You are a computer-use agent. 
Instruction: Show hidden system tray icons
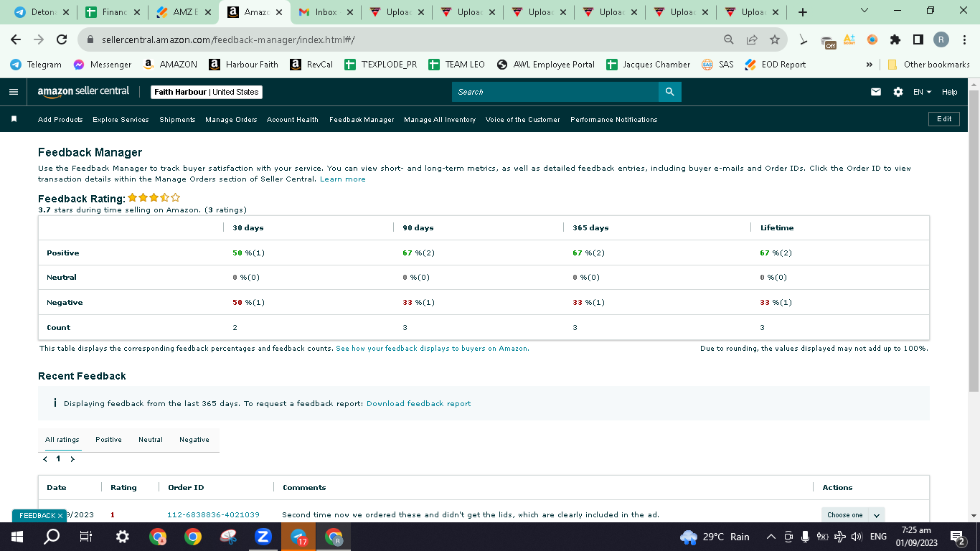[x=771, y=537]
